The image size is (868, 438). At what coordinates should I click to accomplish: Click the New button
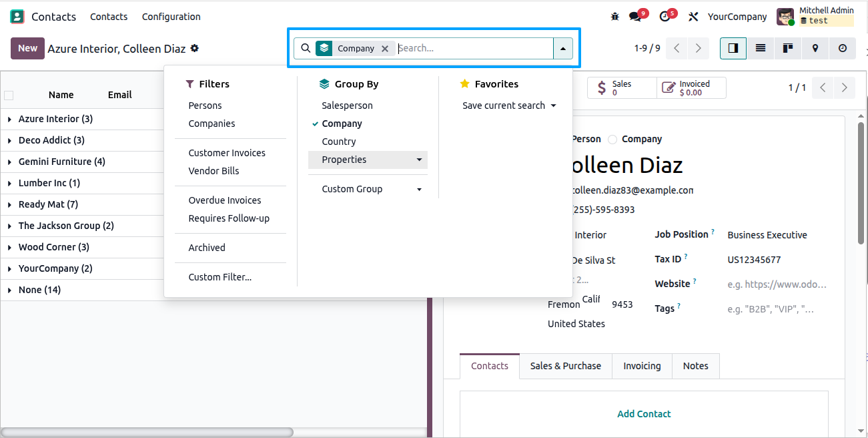coord(27,48)
